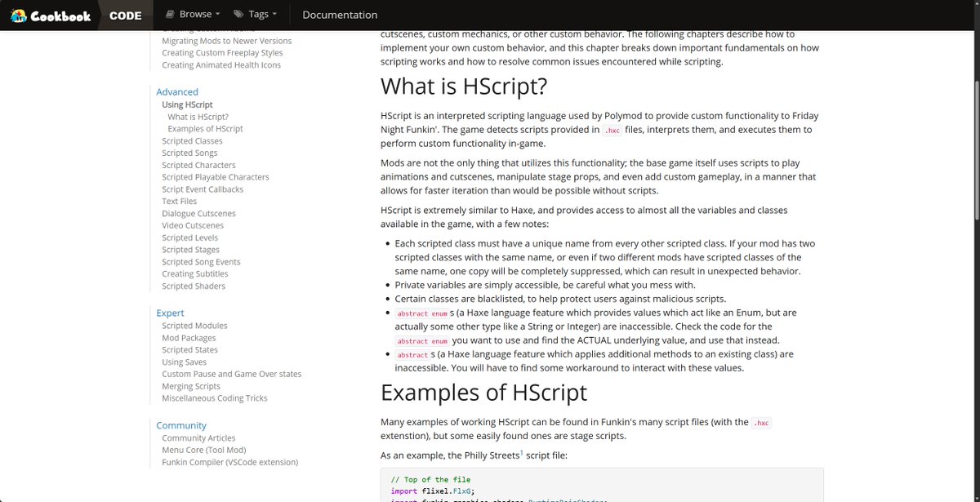The width and height of the screenshot is (980, 502).
Task: Click the Tags label icon
Action: coord(238,14)
